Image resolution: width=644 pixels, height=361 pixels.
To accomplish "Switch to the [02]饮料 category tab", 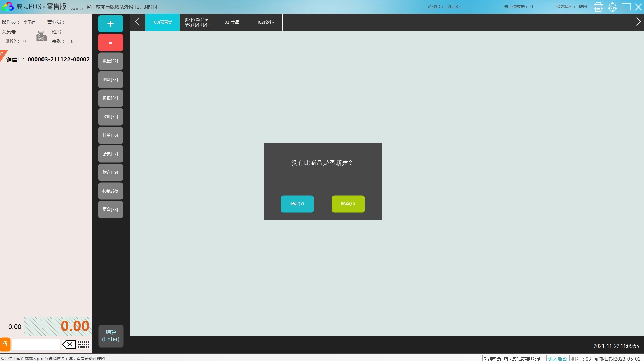I will [265, 22].
